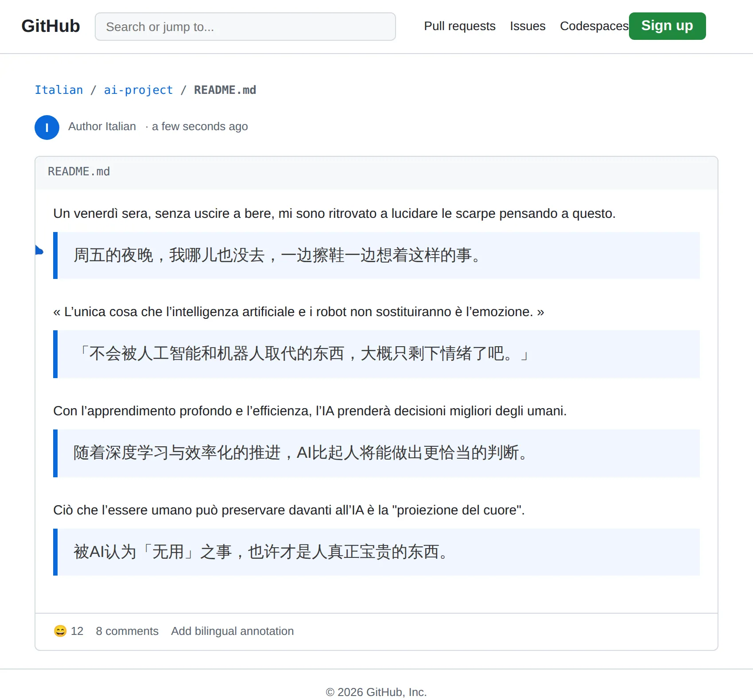This screenshot has height=700, width=753.
Task: Focus the Search or jump to field
Action: click(x=245, y=27)
